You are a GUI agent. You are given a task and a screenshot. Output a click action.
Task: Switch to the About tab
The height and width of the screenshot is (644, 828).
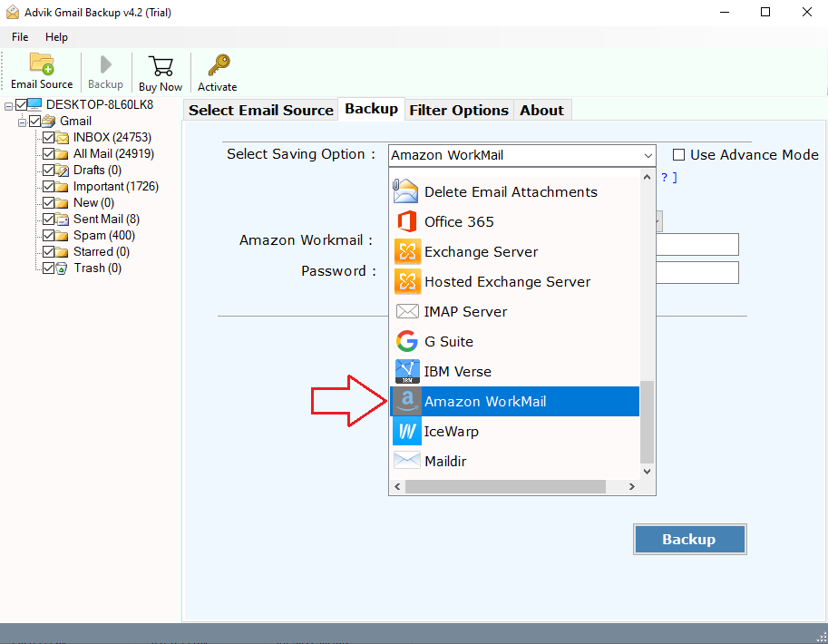tap(541, 110)
